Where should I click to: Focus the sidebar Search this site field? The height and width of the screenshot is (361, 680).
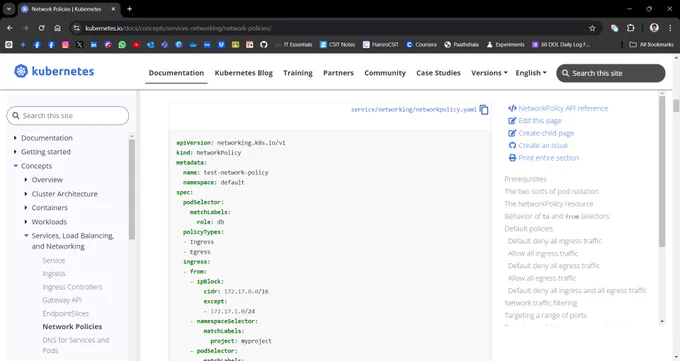click(x=68, y=116)
